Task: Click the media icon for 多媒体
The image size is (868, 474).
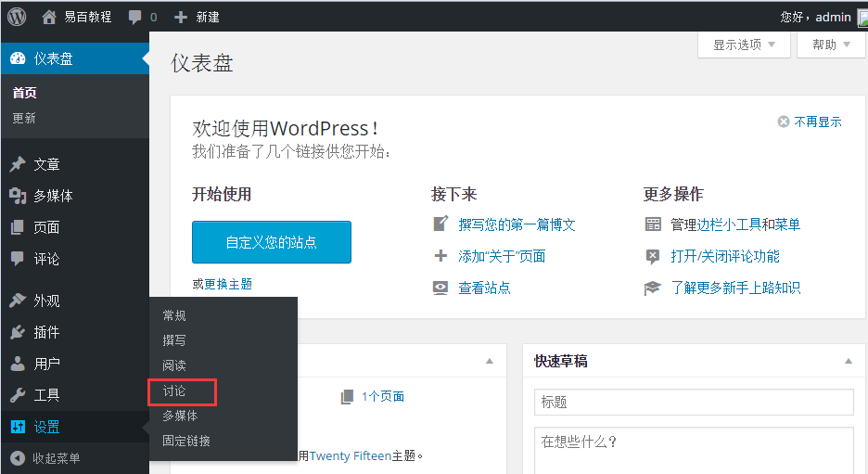Action: coord(18,196)
